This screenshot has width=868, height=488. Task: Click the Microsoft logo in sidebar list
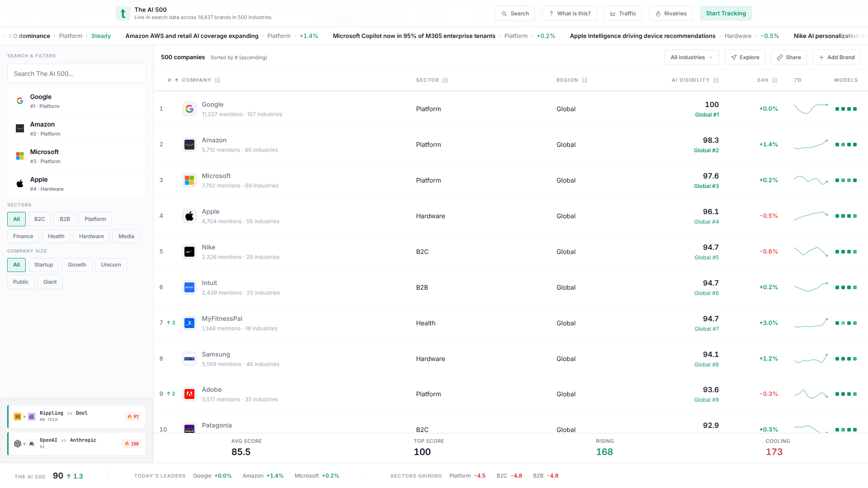pyautogui.click(x=20, y=156)
